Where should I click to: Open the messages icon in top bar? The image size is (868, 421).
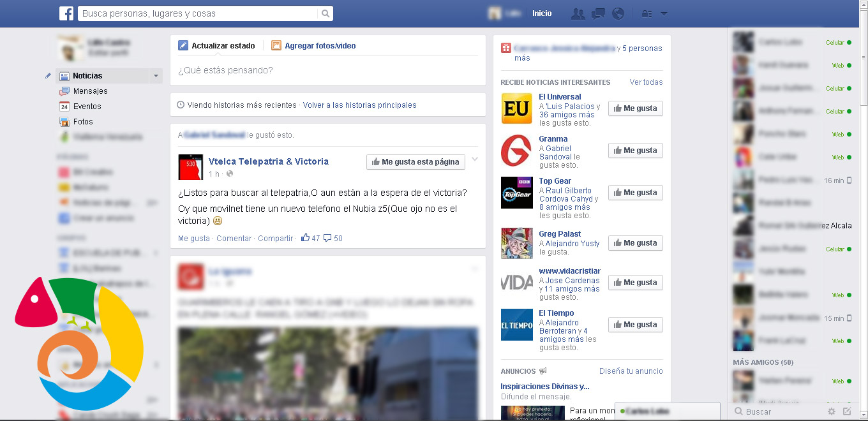point(598,13)
